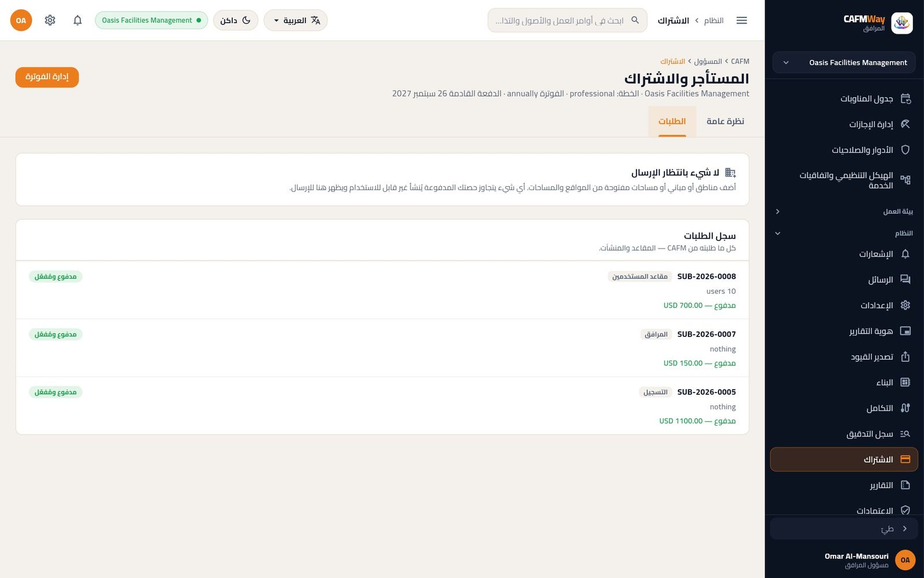Click the مقاعد المستخدمين tag
The width and height of the screenshot is (924, 578).
pos(640,276)
